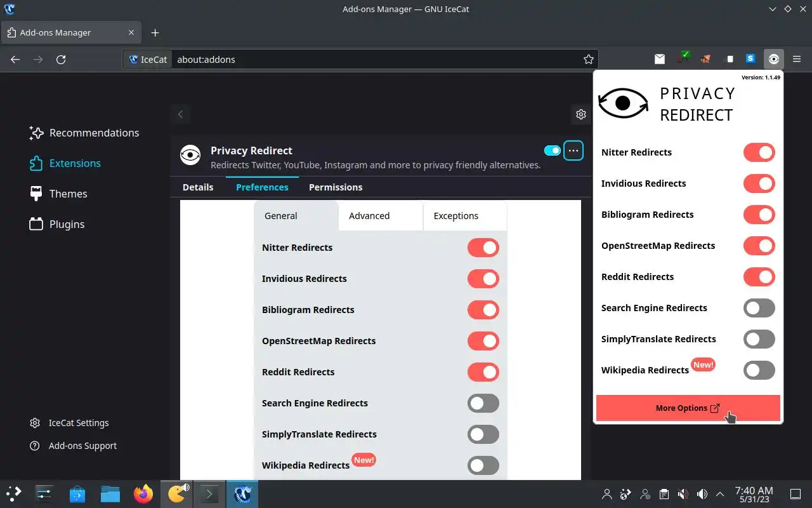
Task: Turn off OpenStreetMap Redirects in extension popup
Action: pos(759,246)
